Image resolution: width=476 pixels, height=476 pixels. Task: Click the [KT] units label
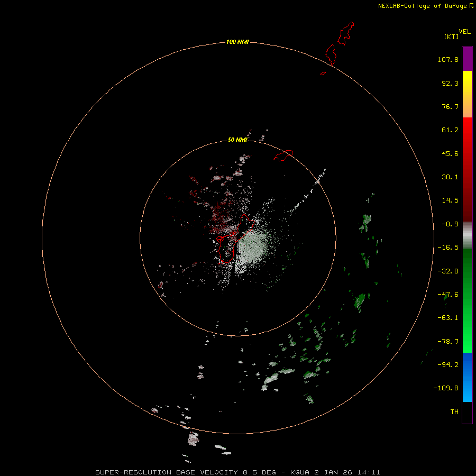click(451, 36)
